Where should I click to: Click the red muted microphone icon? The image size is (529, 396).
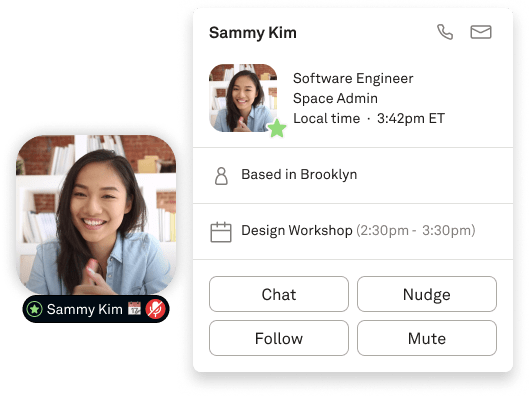tap(156, 309)
